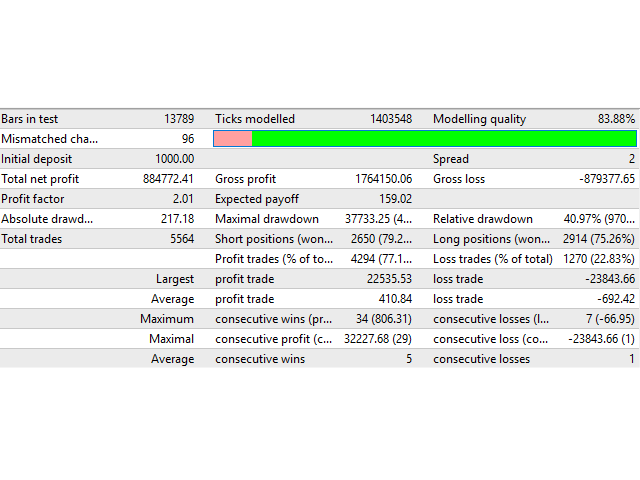The image size is (640, 480).
Task: Select the Gross loss label
Action: (x=459, y=179)
